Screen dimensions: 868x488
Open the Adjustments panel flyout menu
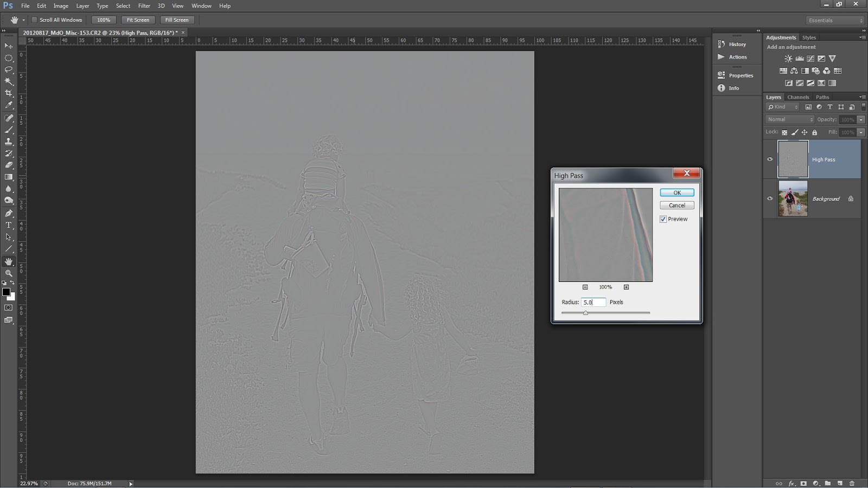(x=863, y=37)
